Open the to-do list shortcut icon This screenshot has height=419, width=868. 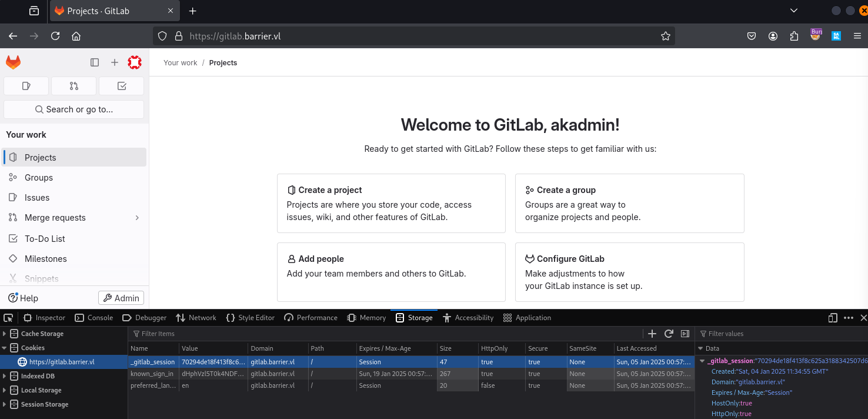122,86
